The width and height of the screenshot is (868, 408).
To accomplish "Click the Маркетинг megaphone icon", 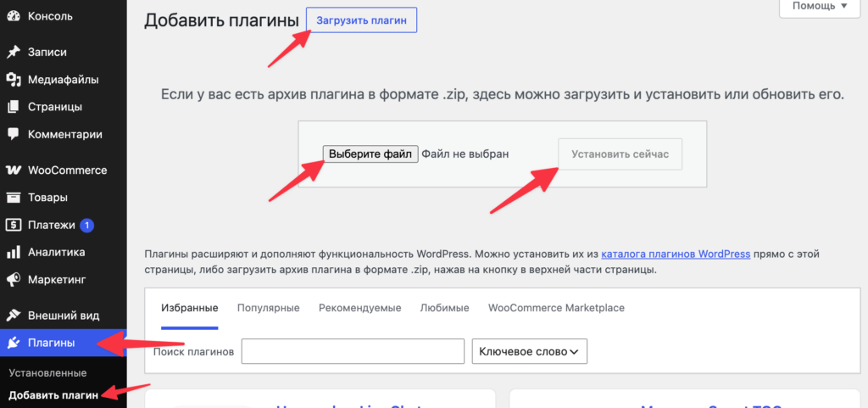I will 14,280.
